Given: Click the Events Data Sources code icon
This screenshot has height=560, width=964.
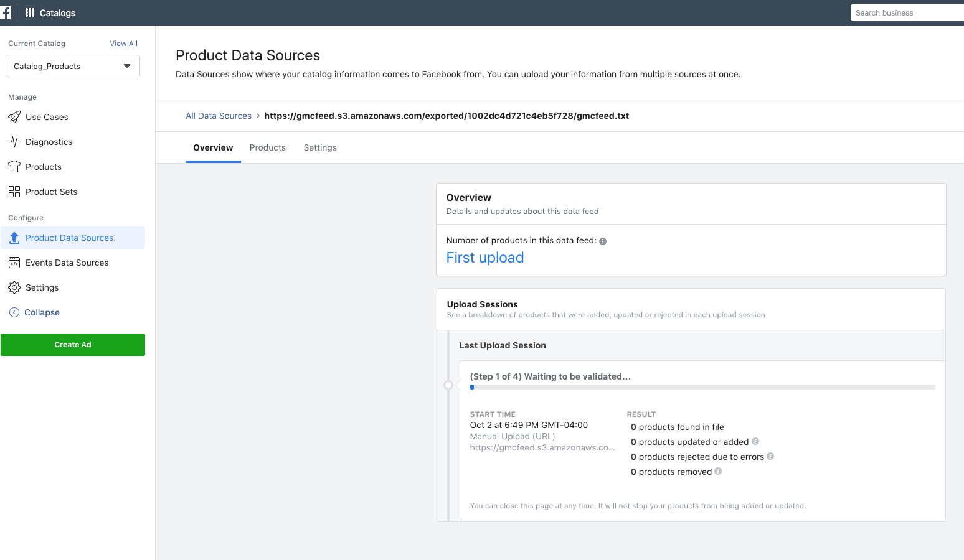Looking at the screenshot, I should click(14, 263).
